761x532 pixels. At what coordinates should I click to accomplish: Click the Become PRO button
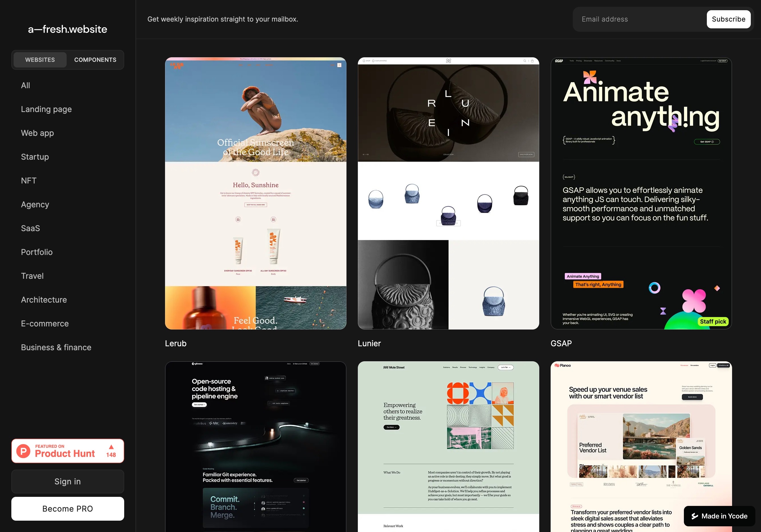point(68,508)
